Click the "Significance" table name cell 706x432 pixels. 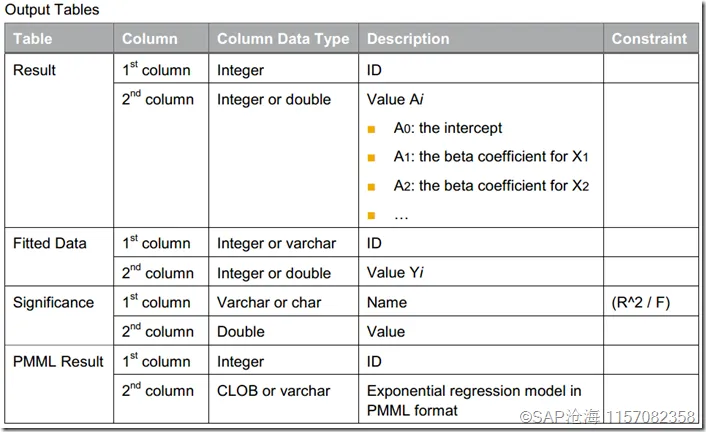(53, 302)
